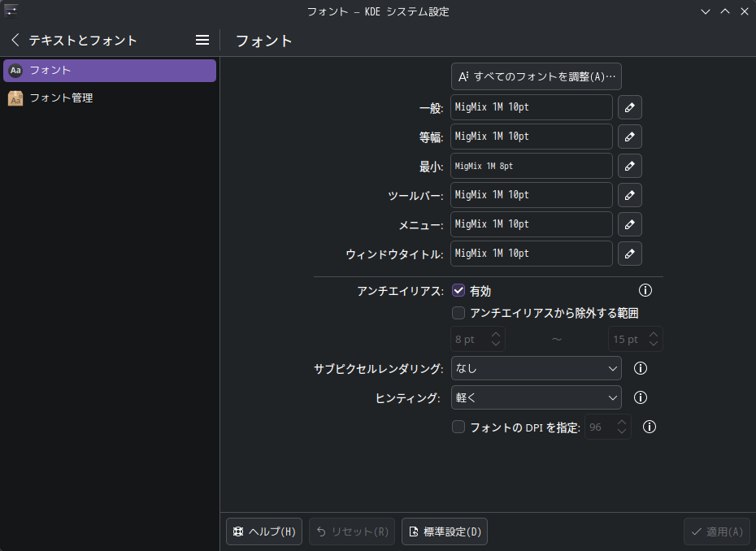Uncheck the アンチエイリアス 有効 checkbox
Image resolution: width=756 pixels, height=551 pixels.
tap(458, 290)
